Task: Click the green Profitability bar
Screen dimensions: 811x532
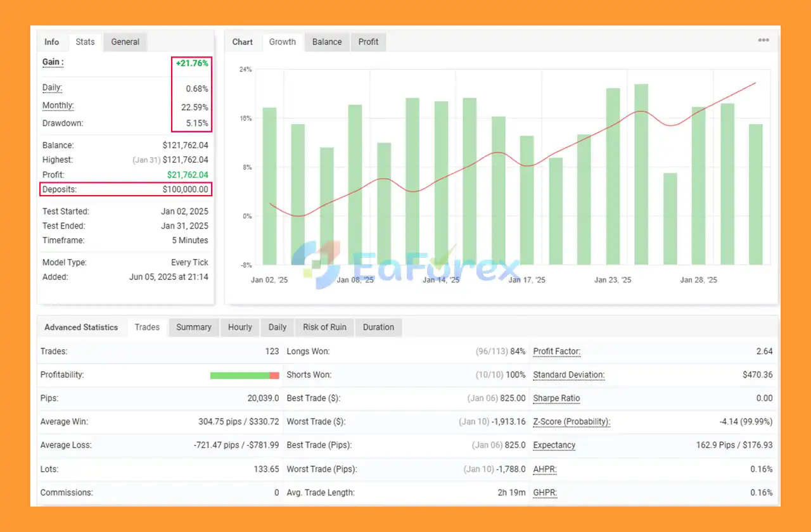Action: click(239, 376)
